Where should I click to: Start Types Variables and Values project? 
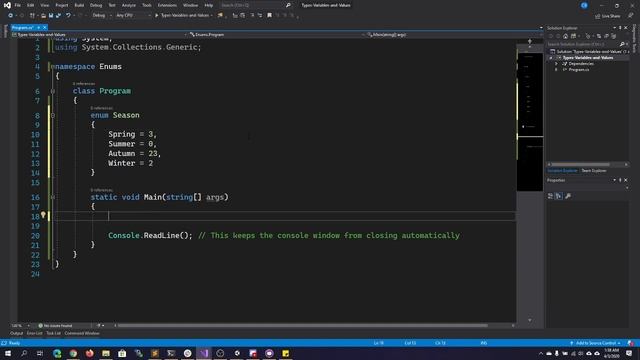[183, 16]
